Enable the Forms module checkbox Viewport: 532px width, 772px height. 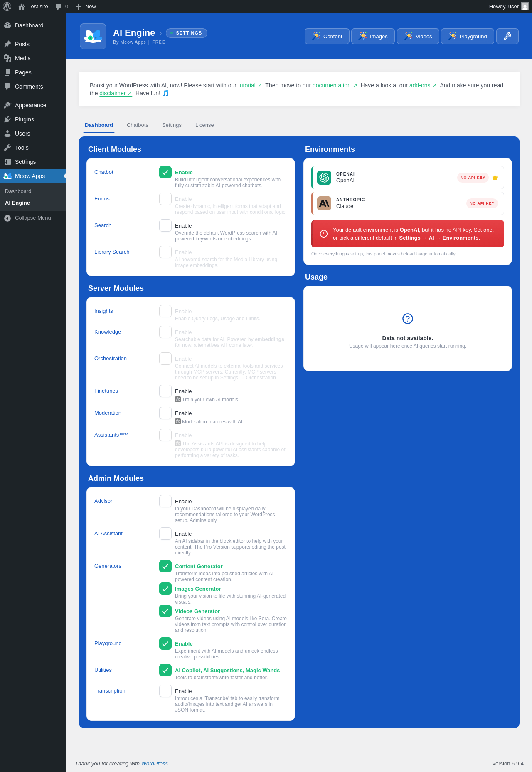(x=165, y=199)
